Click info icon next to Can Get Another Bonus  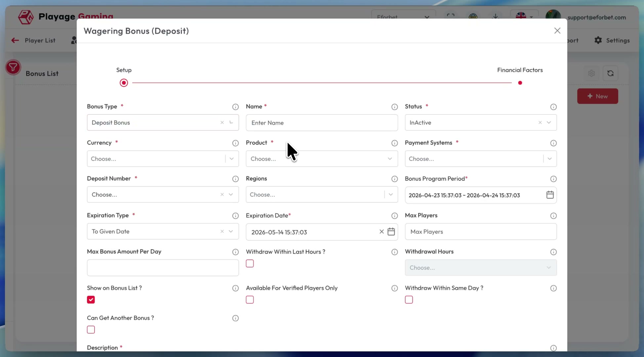point(235,318)
